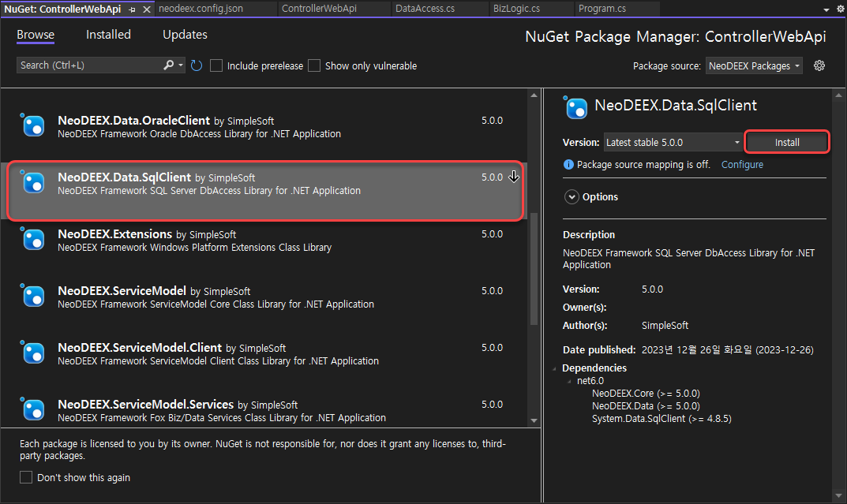Select the NeoDEEX.ServiceModel.Client package title

pyautogui.click(x=140, y=348)
